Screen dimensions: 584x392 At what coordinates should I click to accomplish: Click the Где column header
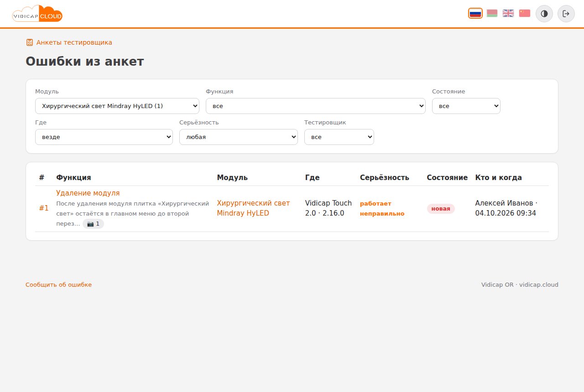pyautogui.click(x=313, y=178)
